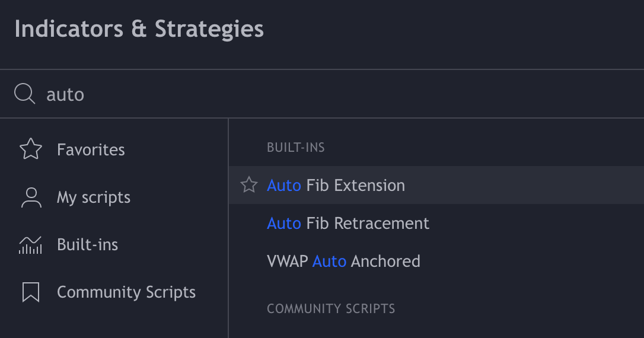This screenshot has width=644, height=338.
Task: Add the Auto Fib Retracement indicator
Action: coord(348,223)
